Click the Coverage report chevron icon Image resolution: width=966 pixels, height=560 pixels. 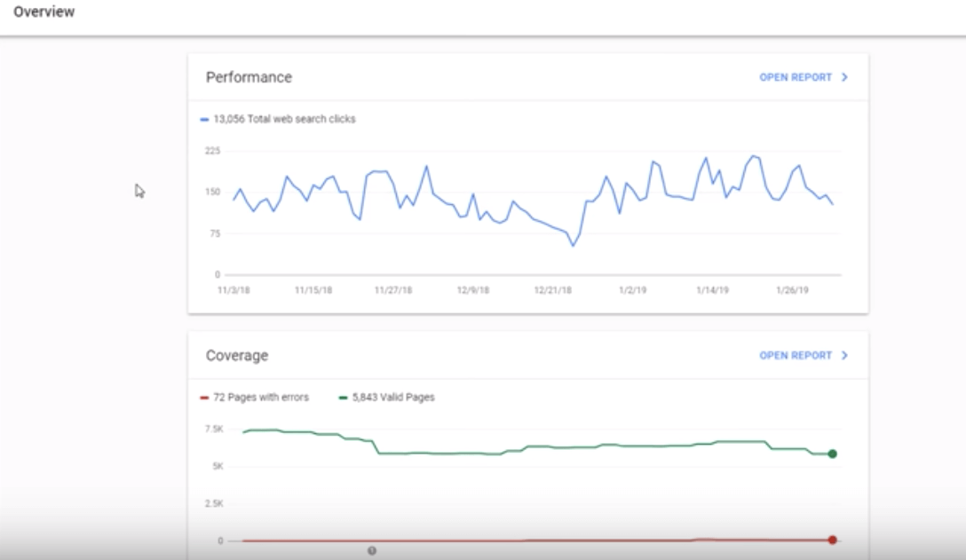[x=843, y=354]
